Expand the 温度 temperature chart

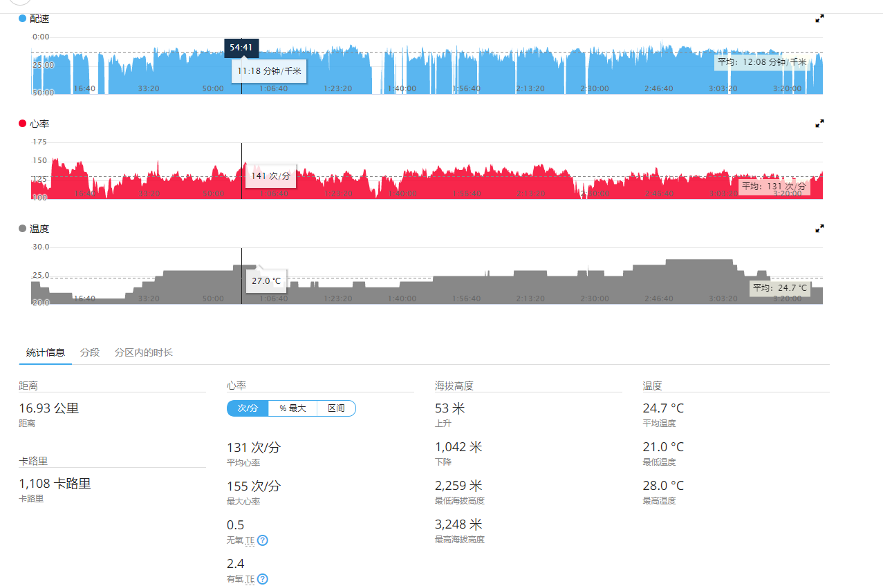[819, 228]
